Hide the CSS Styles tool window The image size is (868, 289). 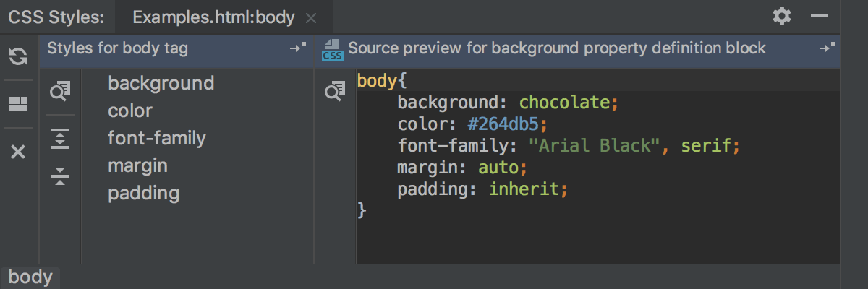(x=819, y=17)
